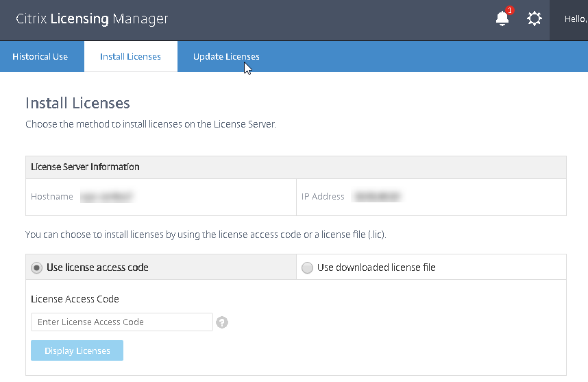
Task: Select the Install Licenses tab
Action: point(130,56)
